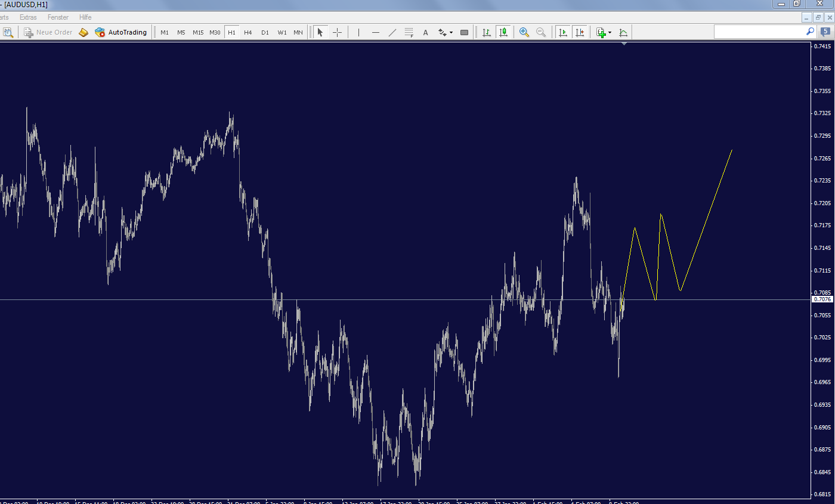Open the Fenster menu
The height and width of the screenshot is (504, 835).
tap(58, 17)
